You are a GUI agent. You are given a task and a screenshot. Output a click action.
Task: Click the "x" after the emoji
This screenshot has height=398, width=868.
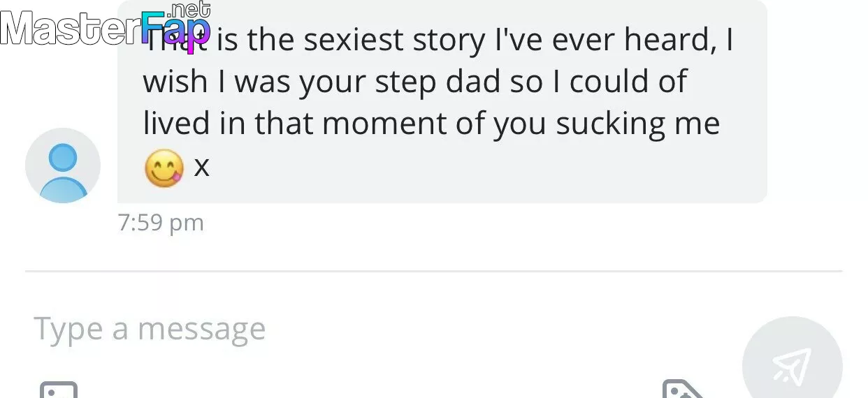201,168
